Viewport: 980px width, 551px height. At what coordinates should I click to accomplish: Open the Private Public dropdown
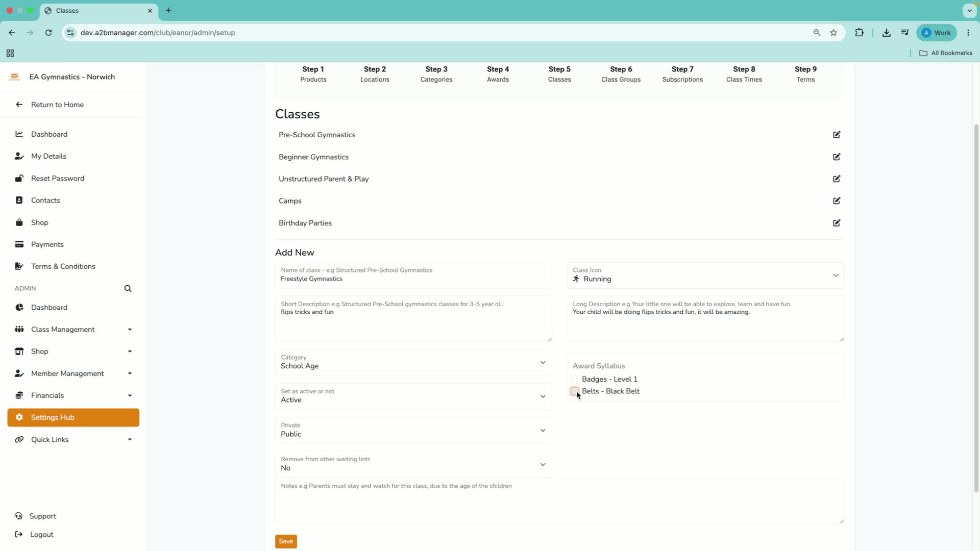(x=413, y=431)
